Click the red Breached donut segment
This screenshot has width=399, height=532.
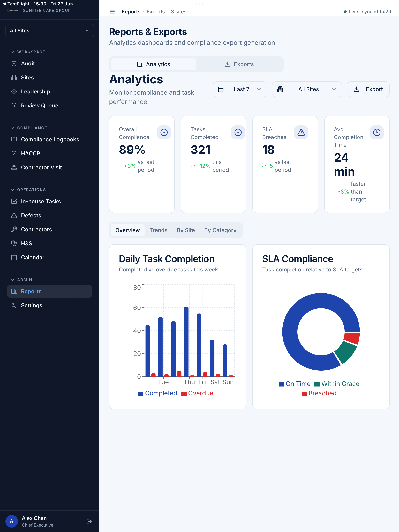point(352,338)
